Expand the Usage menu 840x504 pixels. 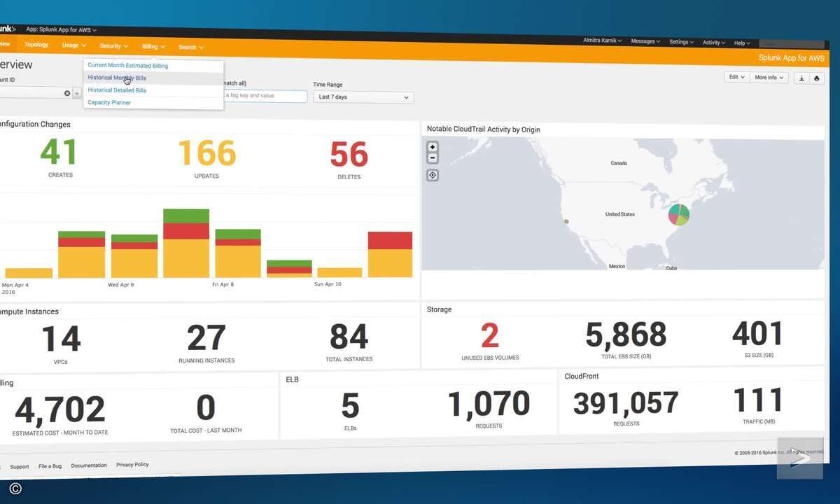click(x=73, y=45)
